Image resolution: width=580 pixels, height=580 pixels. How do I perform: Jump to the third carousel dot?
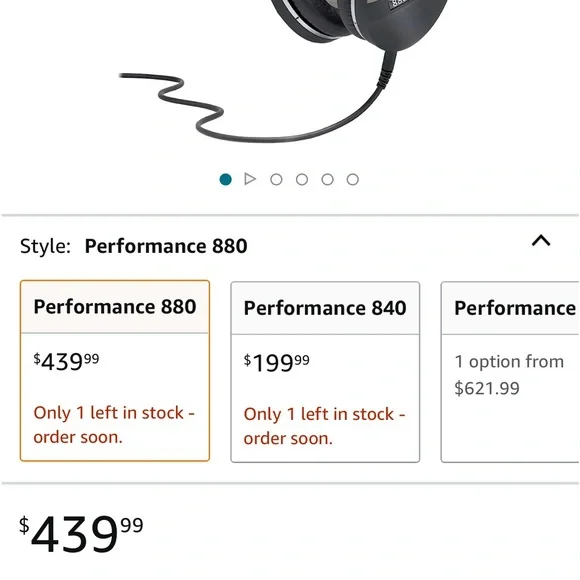click(x=276, y=179)
